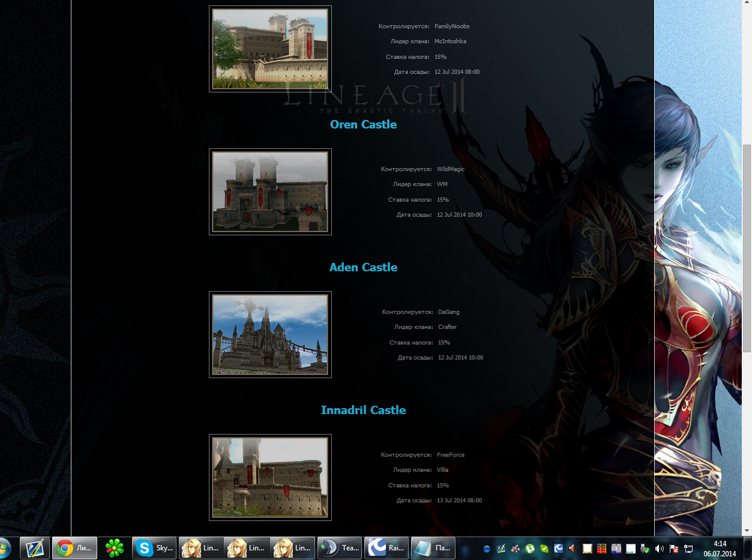Click the Innadril Castle heading

coord(363,410)
